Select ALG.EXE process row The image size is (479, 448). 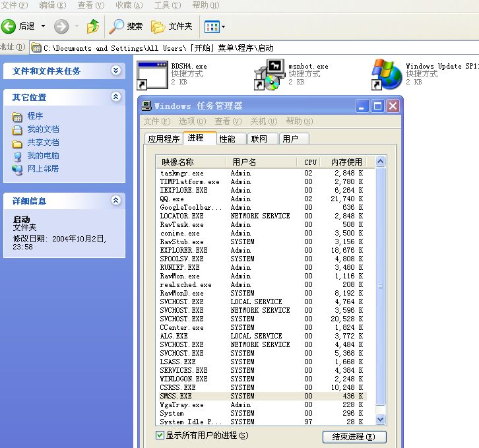click(261, 336)
